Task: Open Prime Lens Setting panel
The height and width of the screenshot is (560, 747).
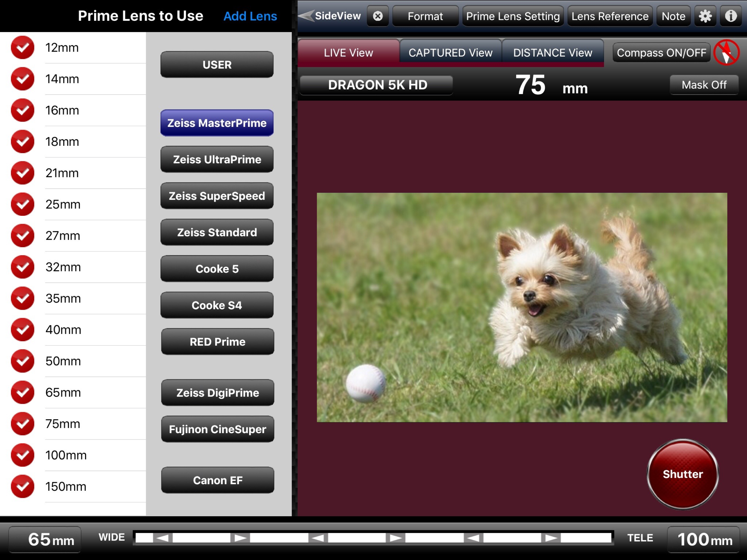Action: 513,16
